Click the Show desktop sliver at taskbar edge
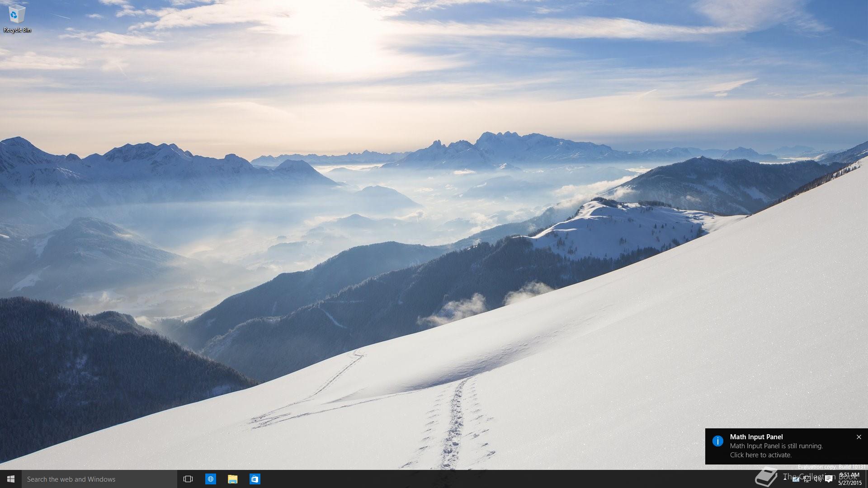 click(x=867, y=479)
